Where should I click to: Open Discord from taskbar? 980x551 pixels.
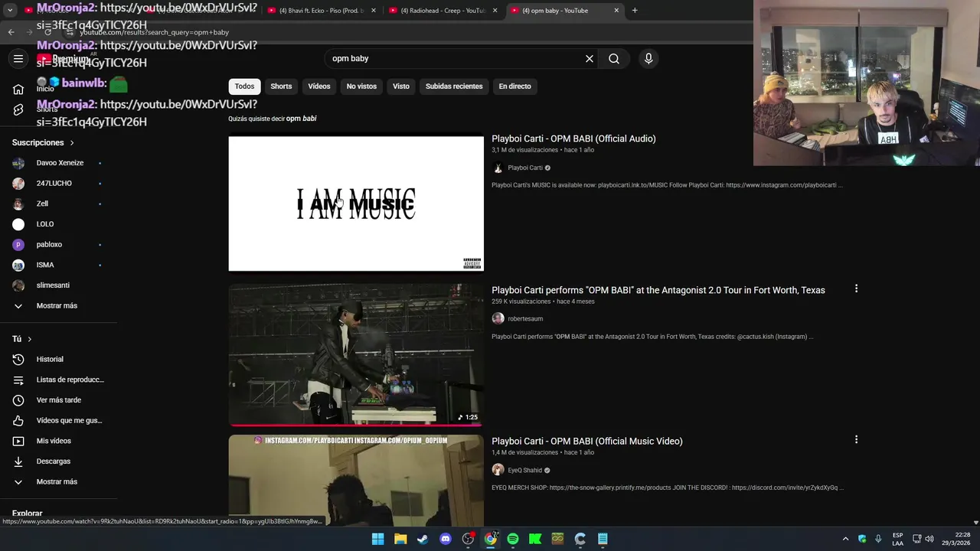coord(446,539)
